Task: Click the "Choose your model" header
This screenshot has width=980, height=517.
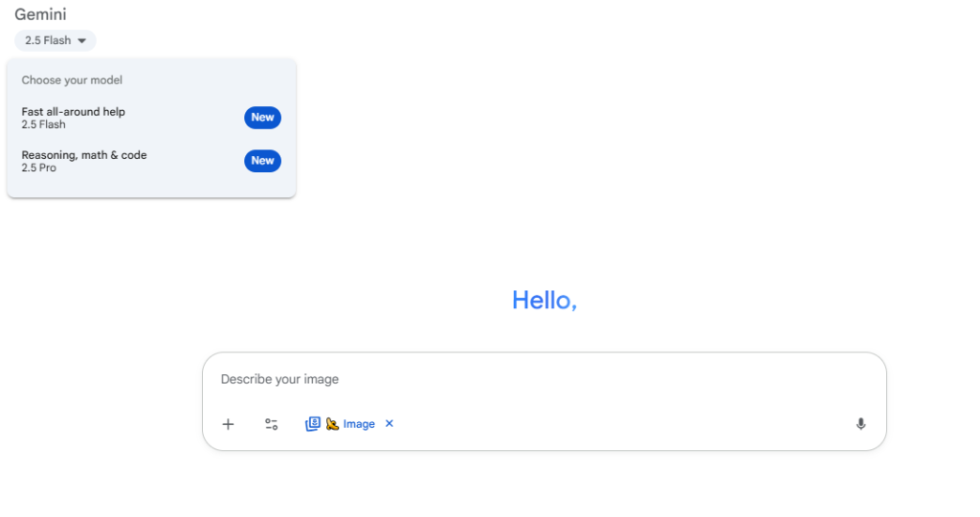Action: click(x=72, y=80)
